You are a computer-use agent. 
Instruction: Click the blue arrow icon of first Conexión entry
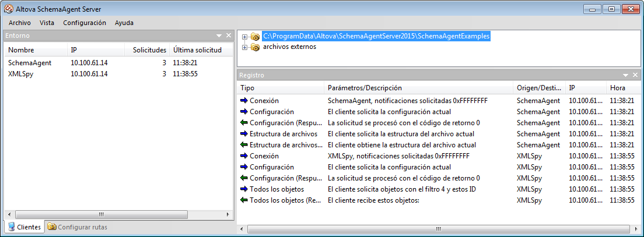(244, 101)
